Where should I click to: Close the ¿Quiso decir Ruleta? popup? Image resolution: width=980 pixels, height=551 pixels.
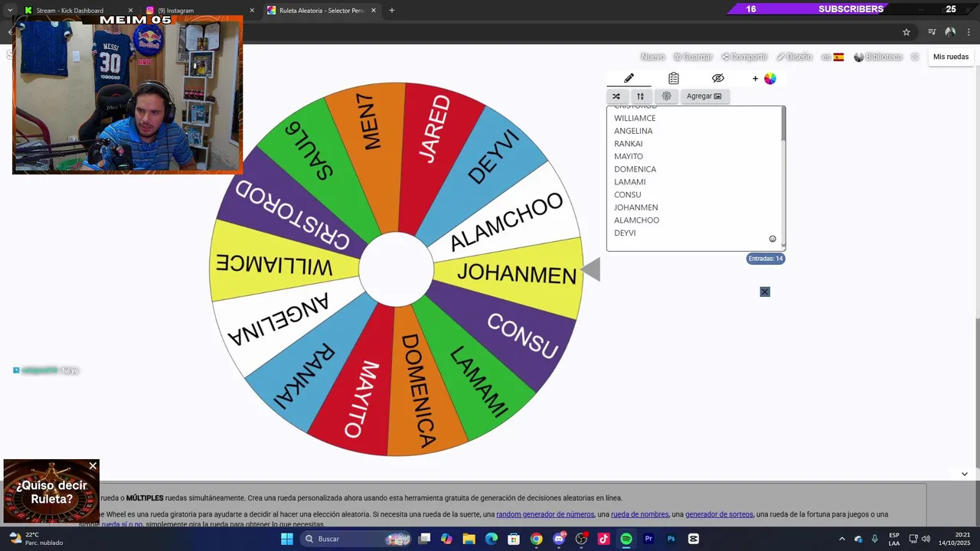pos(93,465)
